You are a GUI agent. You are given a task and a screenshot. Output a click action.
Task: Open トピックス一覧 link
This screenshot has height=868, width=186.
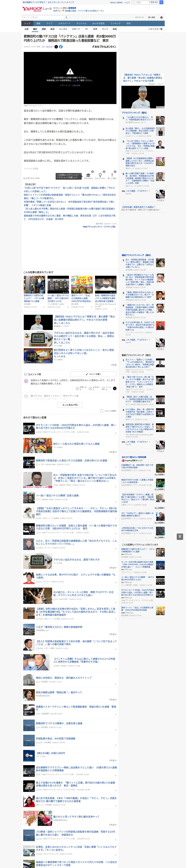tap(155, 29)
